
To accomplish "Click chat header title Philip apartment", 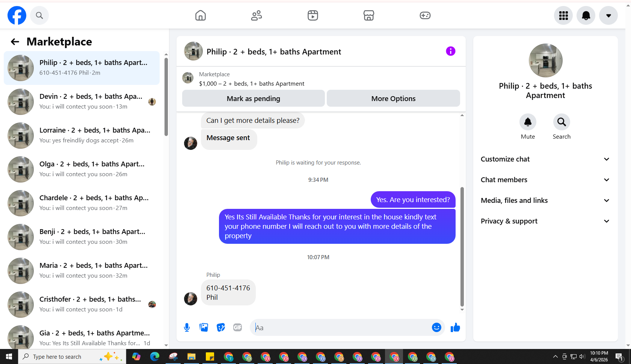I will pos(274,52).
